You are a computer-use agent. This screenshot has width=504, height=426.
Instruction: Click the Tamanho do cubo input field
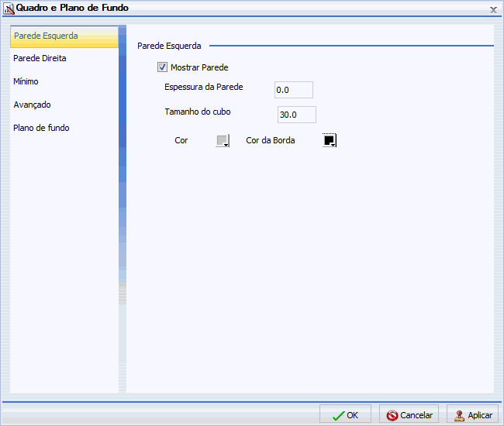[x=297, y=115]
